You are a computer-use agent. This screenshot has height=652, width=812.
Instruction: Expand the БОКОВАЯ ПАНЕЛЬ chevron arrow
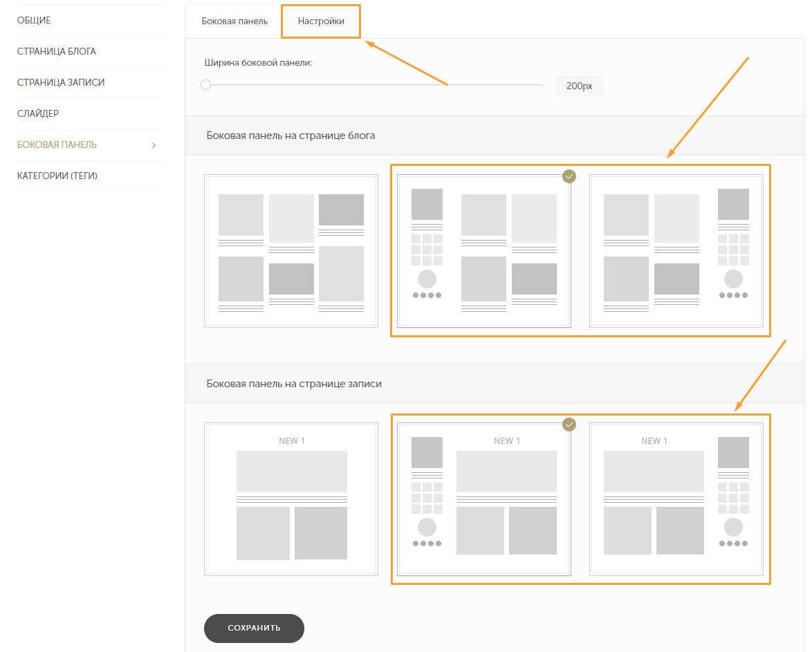[154, 145]
